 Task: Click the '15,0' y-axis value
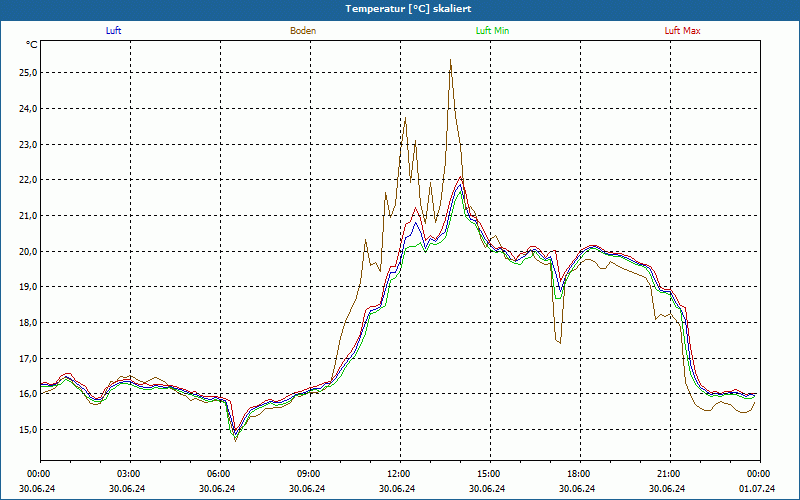pos(28,430)
